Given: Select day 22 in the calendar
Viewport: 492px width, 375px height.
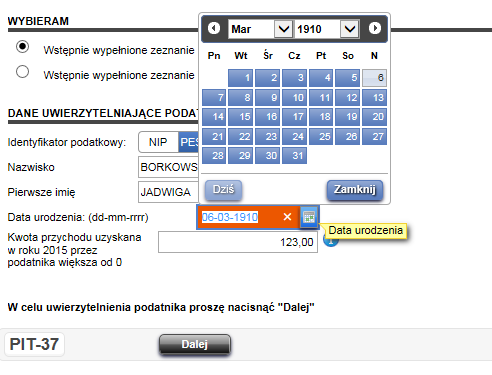Looking at the screenshot, I should pos(241,137).
